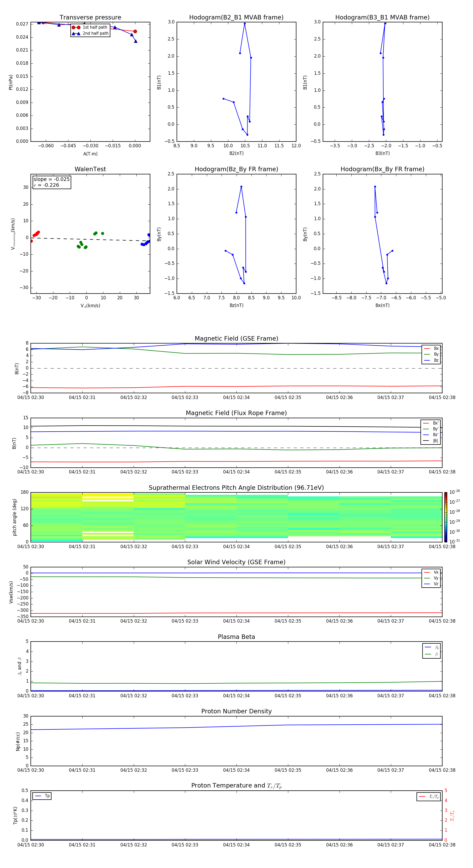The width and height of the screenshot is (473, 868).
Task: Click the 'B2(nT)' x-axis label
Action: click(x=236, y=153)
